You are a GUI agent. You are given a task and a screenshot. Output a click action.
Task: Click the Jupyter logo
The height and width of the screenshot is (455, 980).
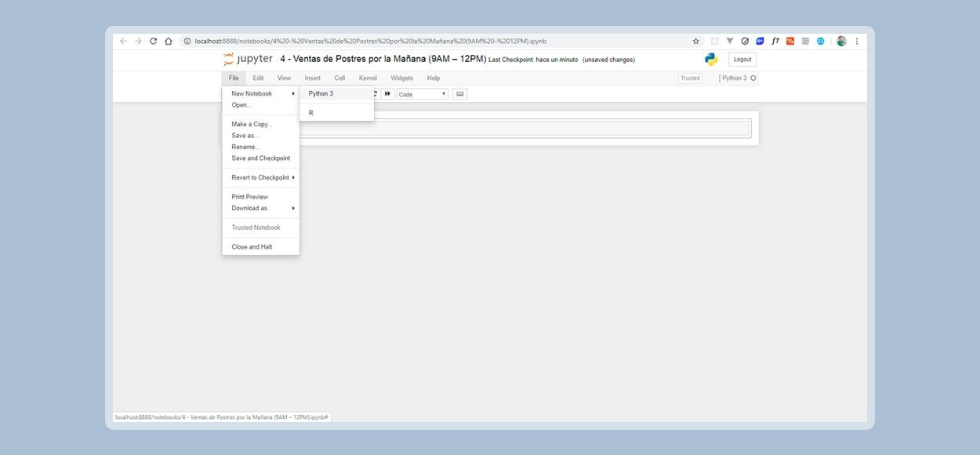click(248, 59)
